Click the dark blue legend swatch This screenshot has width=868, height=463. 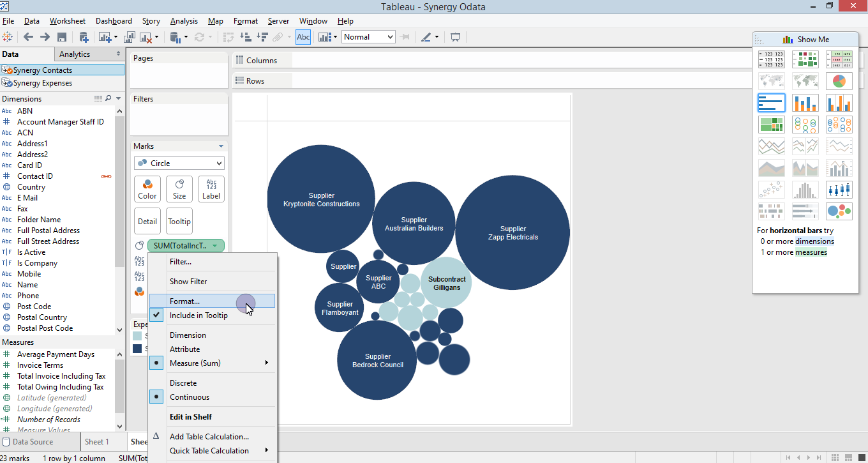point(137,349)
